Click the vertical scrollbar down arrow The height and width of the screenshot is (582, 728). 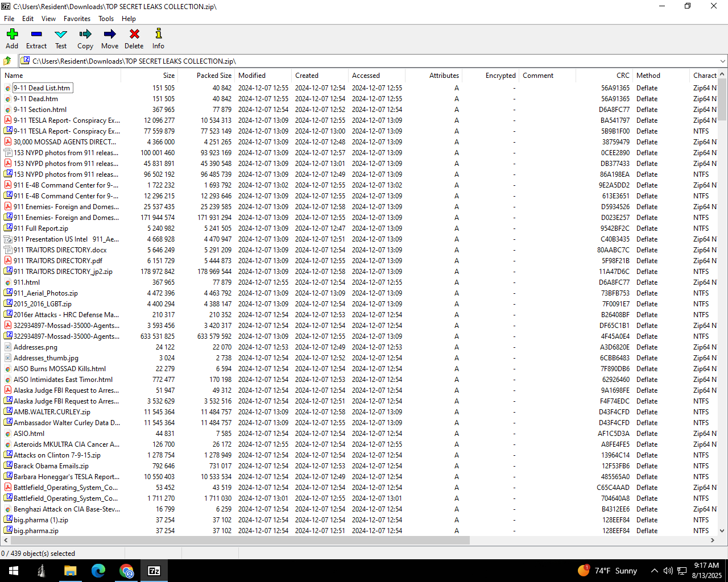tap(722, 531)
